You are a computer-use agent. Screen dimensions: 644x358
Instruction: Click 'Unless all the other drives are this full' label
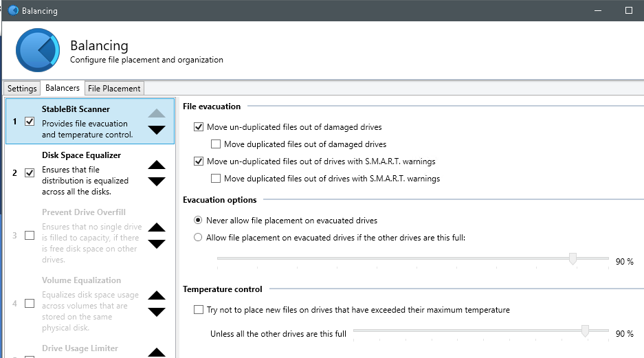278,334
